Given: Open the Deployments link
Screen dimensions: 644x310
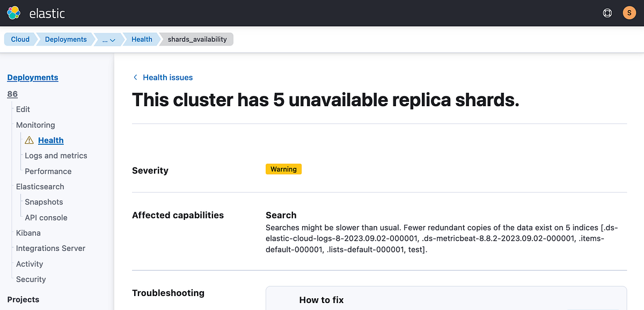Looking at the screenshot, I should (x=32, y=77).
